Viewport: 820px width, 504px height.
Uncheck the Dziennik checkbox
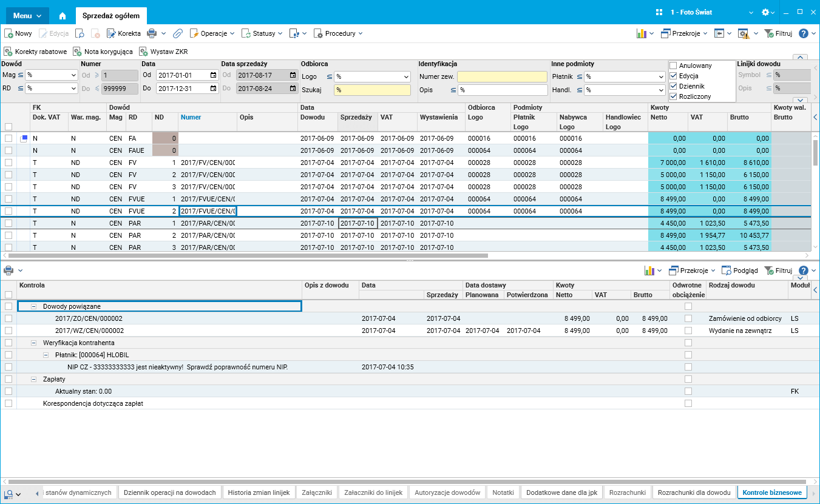tap(673, 86)
